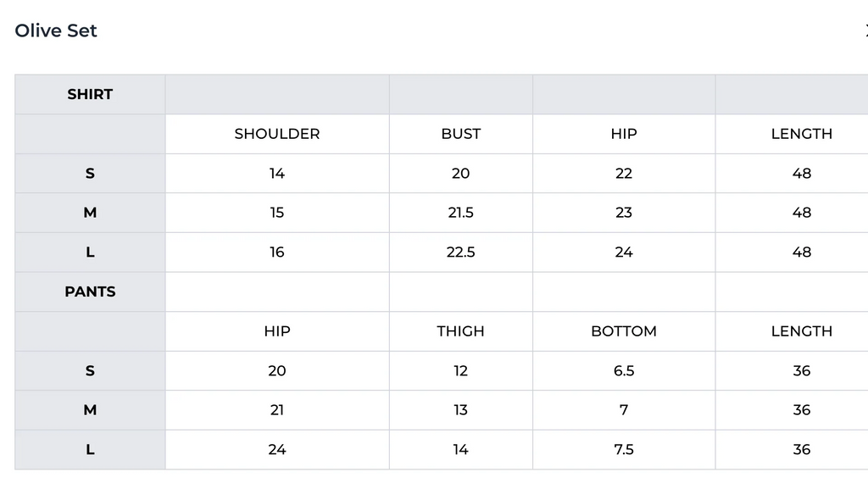Screen dimensions: 868x494
Task: Click the shirt shoulder value 16
Action: click(277, 253)
